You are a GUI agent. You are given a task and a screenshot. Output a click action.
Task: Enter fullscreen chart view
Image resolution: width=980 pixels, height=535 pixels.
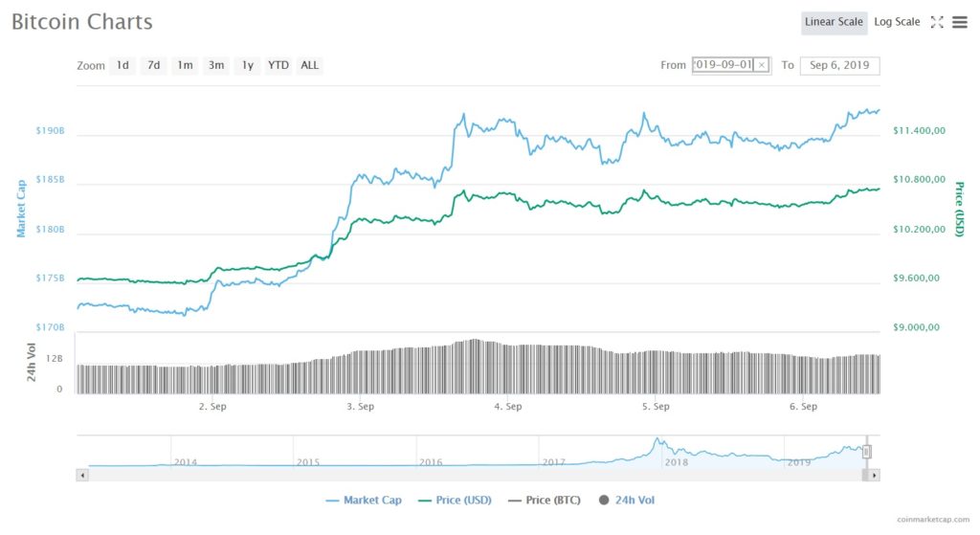coord(937,22)
